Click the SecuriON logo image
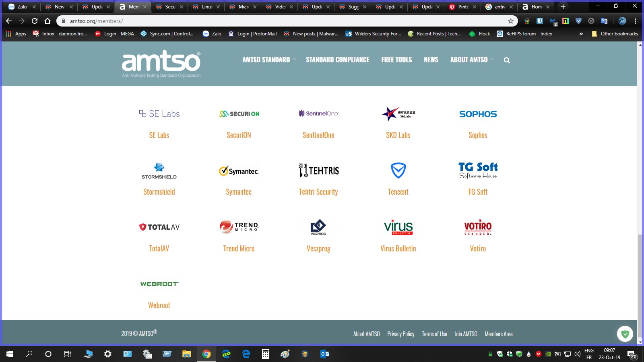The height and width of the screenshot is (362, 644). coord(239,114)
